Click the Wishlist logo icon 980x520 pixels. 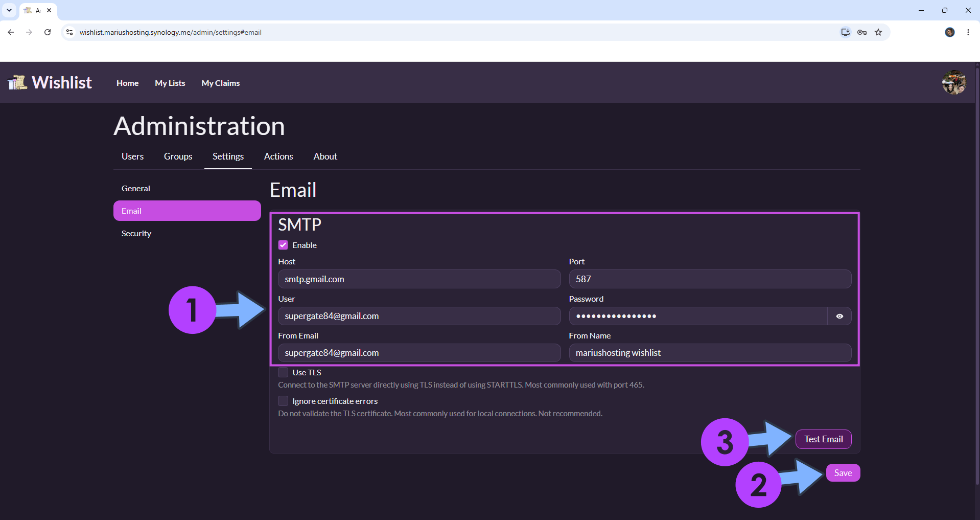pyautogui.click(x=17, y=82)
